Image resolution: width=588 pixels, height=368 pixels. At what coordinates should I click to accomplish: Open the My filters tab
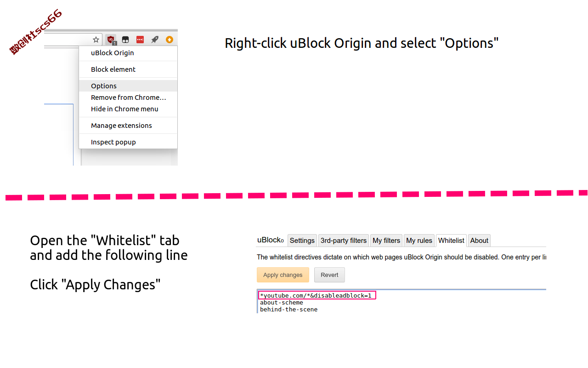click(386, 241)
